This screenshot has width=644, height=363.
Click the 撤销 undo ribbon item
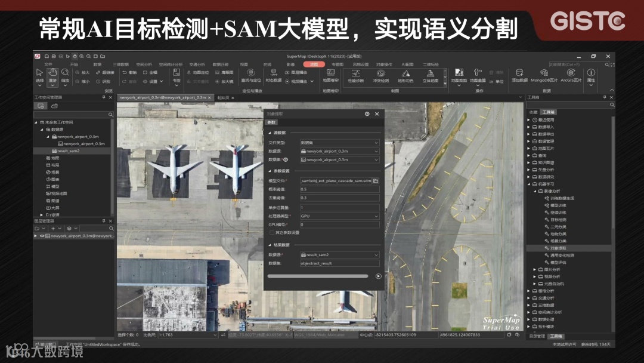point(130,72)
